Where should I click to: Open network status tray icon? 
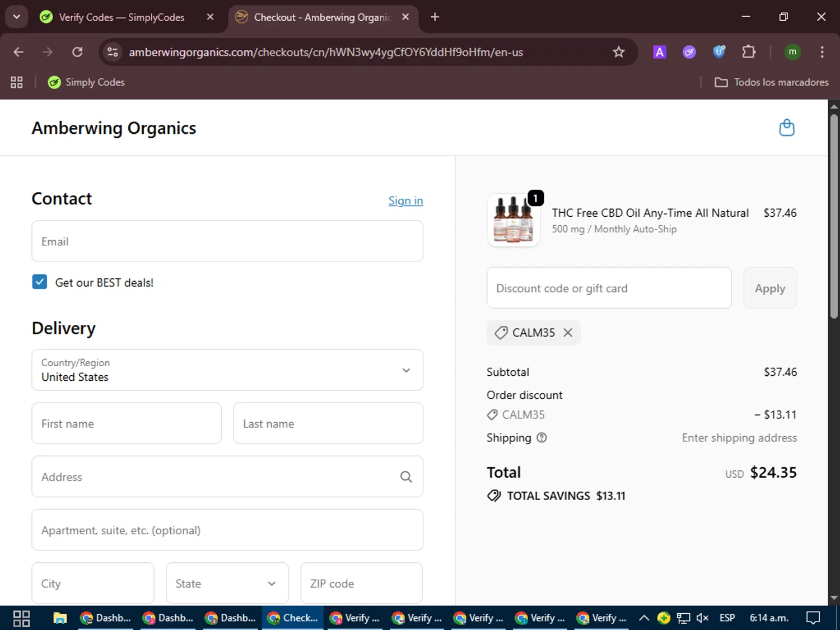click(x=683, y=618)
